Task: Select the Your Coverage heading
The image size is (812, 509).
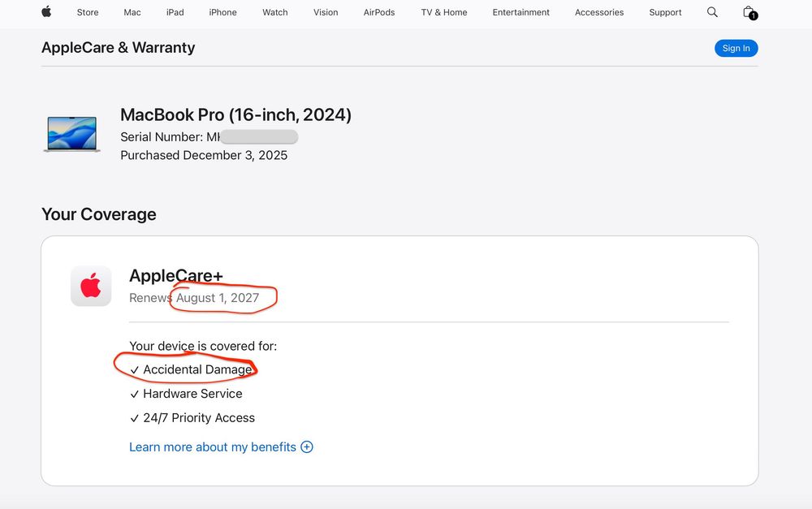Action: [x=99, y=214]
